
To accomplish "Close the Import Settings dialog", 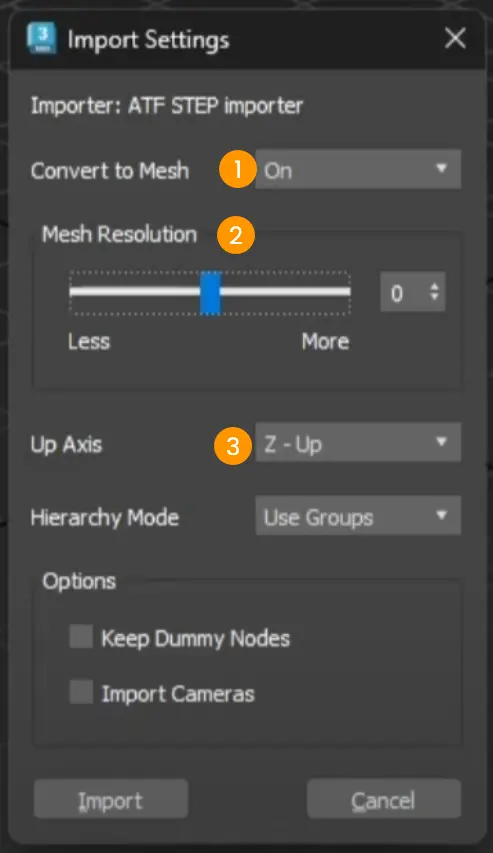I will pyautogui.click(x=455, y=39).
